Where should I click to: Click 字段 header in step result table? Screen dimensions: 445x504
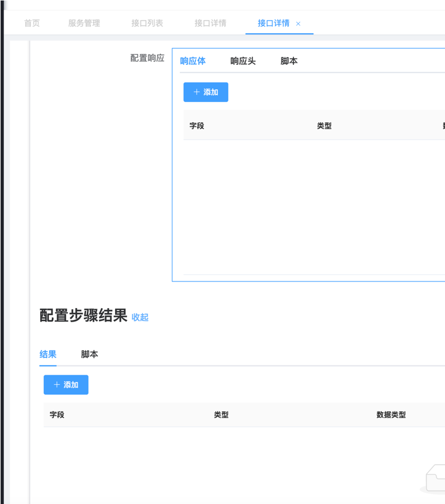tap(57, 415)
